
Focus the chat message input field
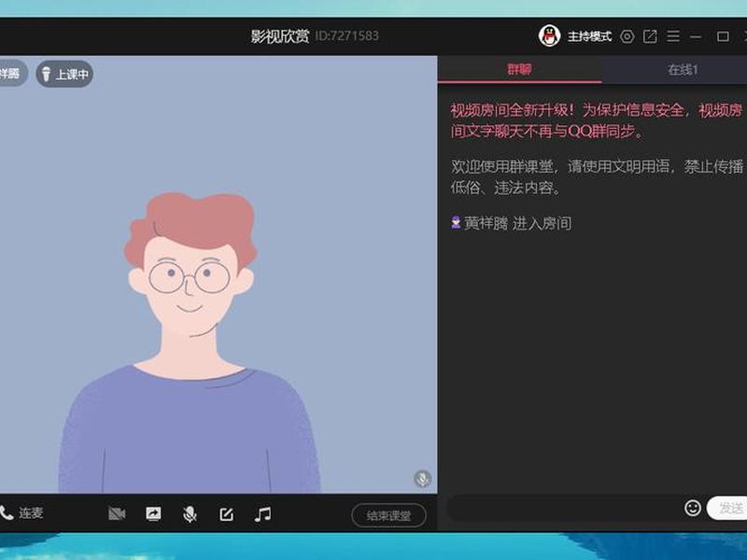coord(564,509)
